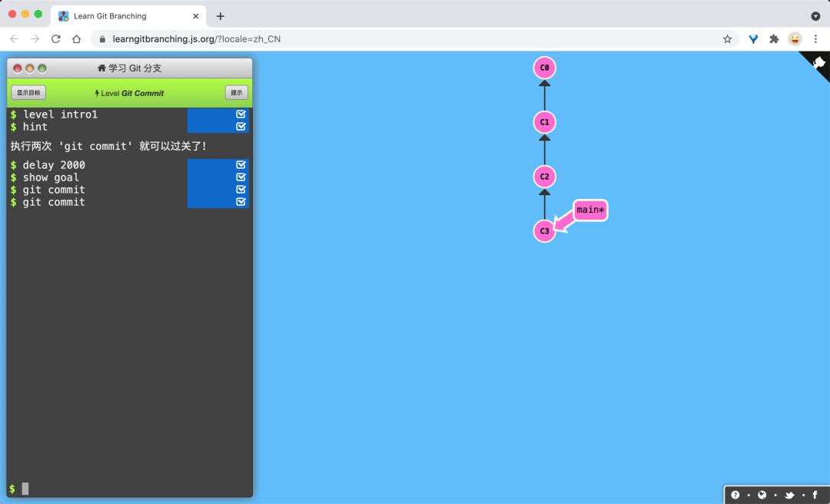The height and width of the screenshot is (504, 830).
Task: Close the Learn Git Branching tab
Action: [x=195, y=16]
